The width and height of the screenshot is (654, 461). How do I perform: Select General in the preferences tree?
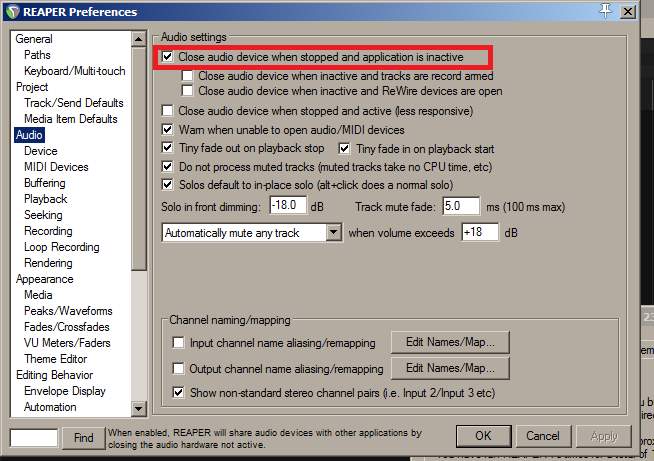tap(34, 39)
